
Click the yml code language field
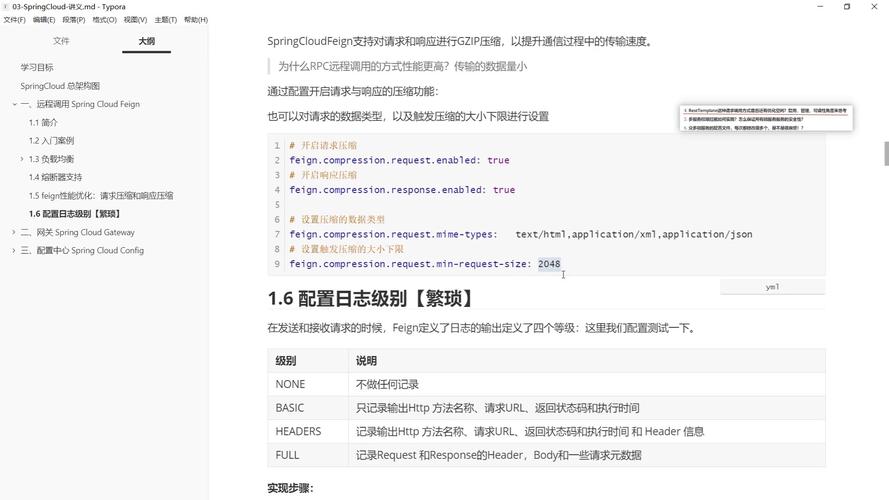[x=772, y=287]
